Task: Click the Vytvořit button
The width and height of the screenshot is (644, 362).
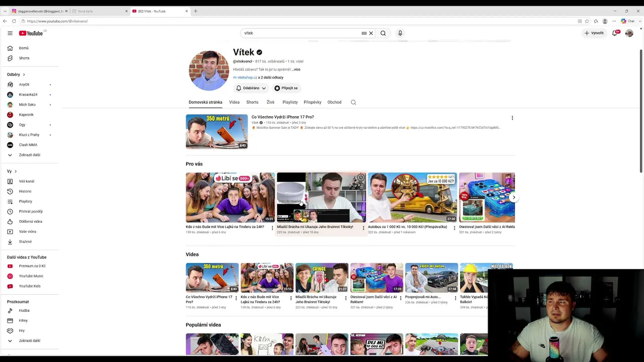Action: pyautogui.click(x=594, y=33)
